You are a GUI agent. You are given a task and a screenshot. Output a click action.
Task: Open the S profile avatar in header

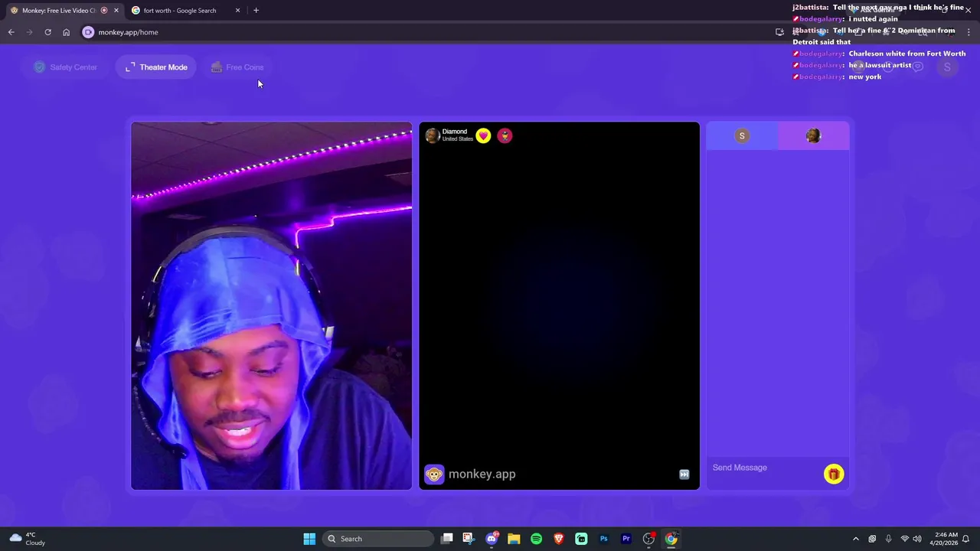[947, 67]
